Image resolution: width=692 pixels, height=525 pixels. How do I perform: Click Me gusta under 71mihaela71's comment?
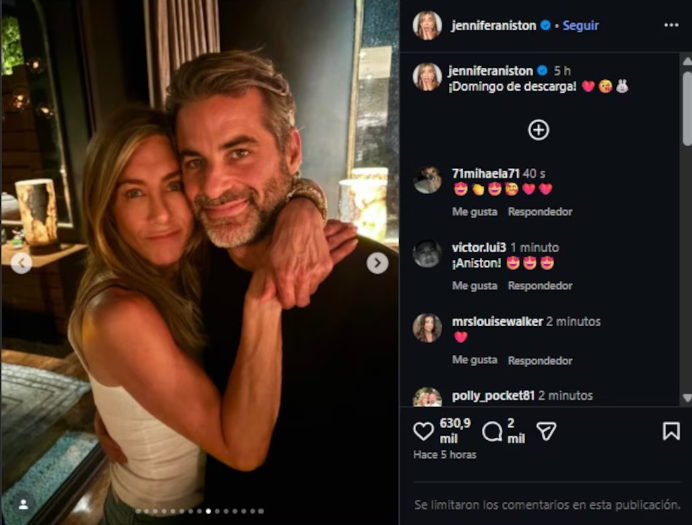(x=474, y=212)
